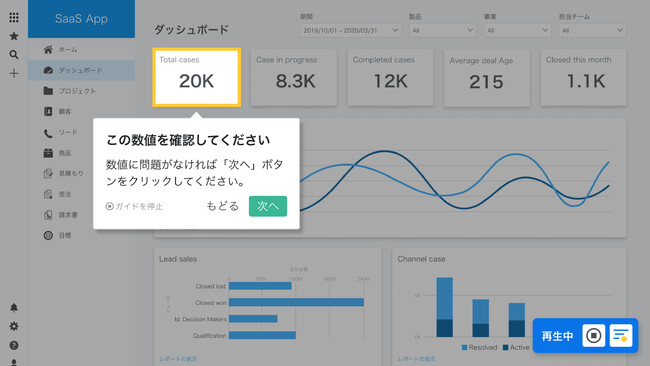Open the 事業 filter dropdown
650x366 pixels.
pos(517,30)
